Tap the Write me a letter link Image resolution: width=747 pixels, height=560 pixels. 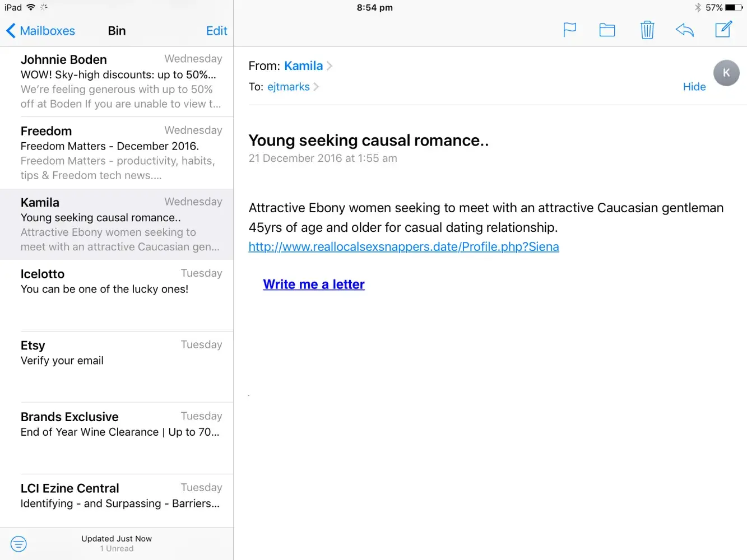(314, 284)
